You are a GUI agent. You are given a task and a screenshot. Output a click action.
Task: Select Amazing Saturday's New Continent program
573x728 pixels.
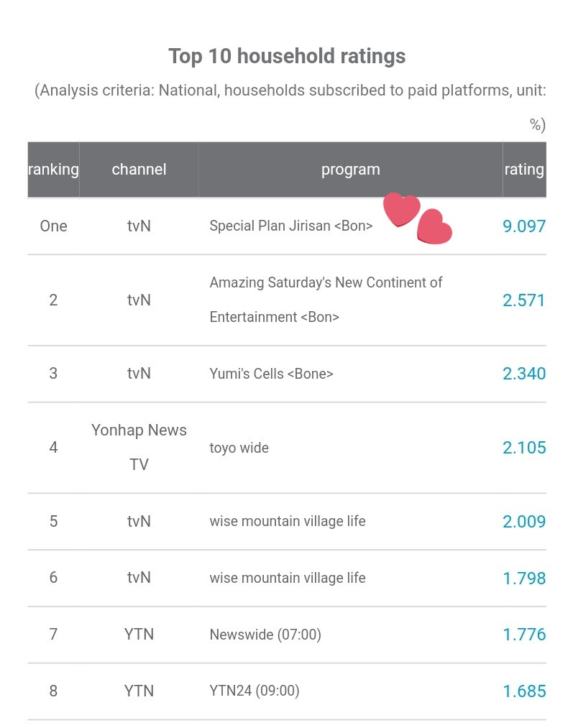point(326,300)
